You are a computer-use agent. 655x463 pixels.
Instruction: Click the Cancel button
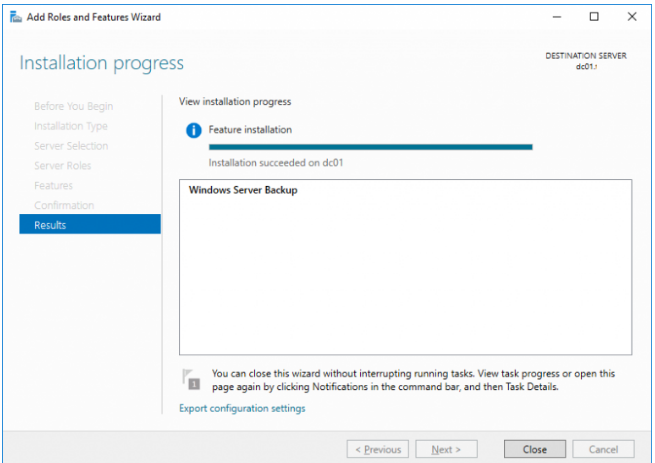(603, 449)
